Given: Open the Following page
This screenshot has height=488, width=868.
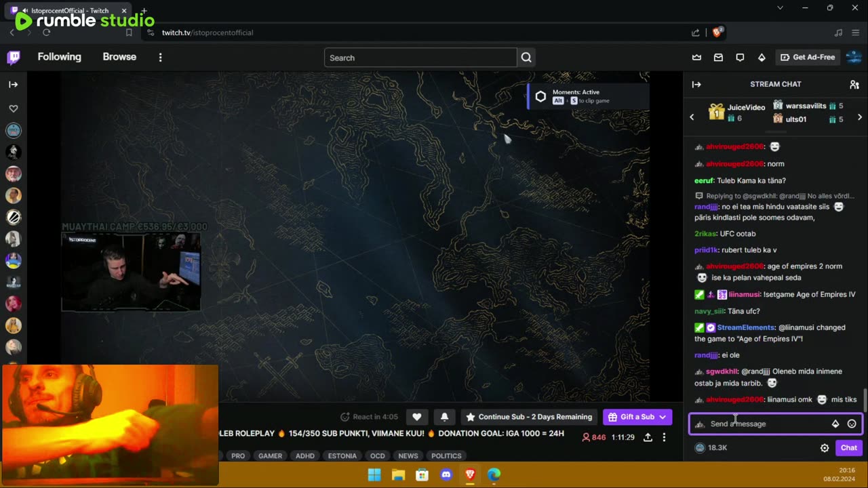Looking at the screenshot, I should [59, 57].
